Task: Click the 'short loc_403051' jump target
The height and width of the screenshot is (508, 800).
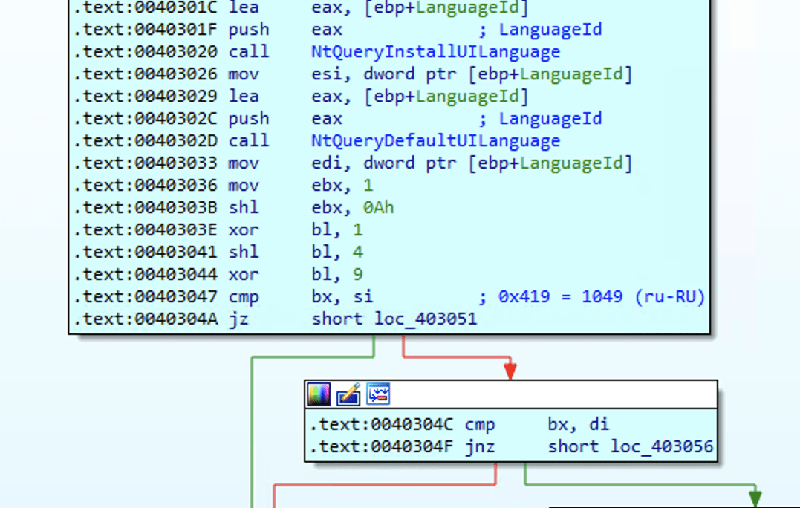Action: point(394,319)
